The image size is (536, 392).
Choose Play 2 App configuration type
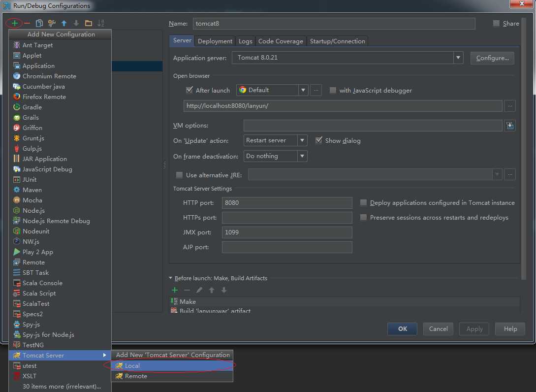tap(60, 252)
